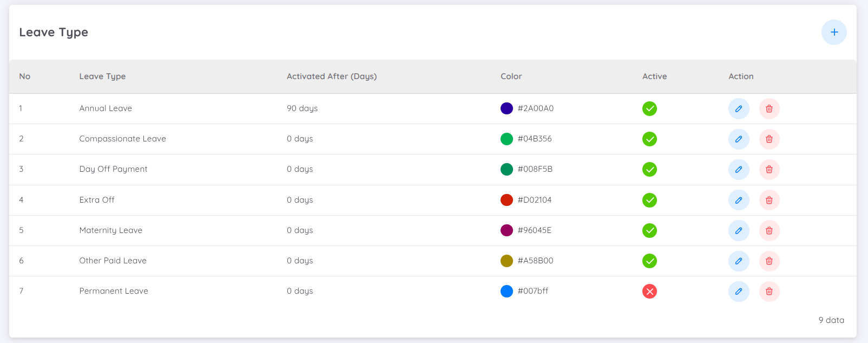Click the red #D02104 color swatch
This screenshot has width=868, height=343.
tap(507, 200)
